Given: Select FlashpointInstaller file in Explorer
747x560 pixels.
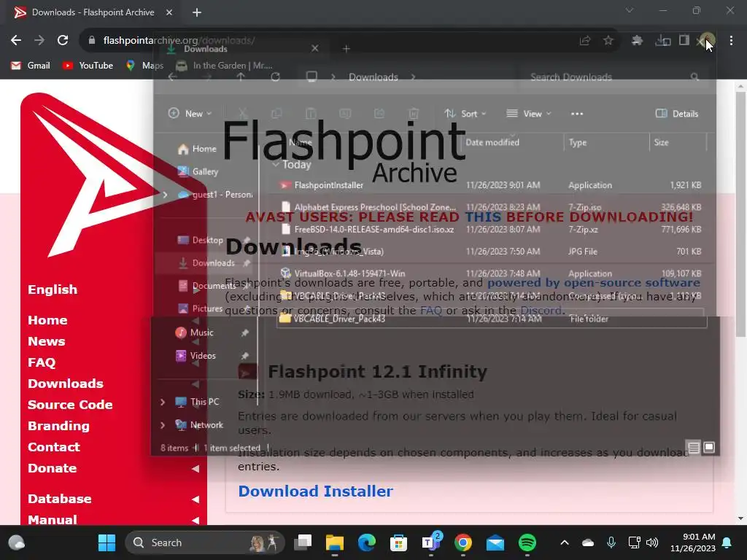Looking at the screenshot, I should point(491,184).
